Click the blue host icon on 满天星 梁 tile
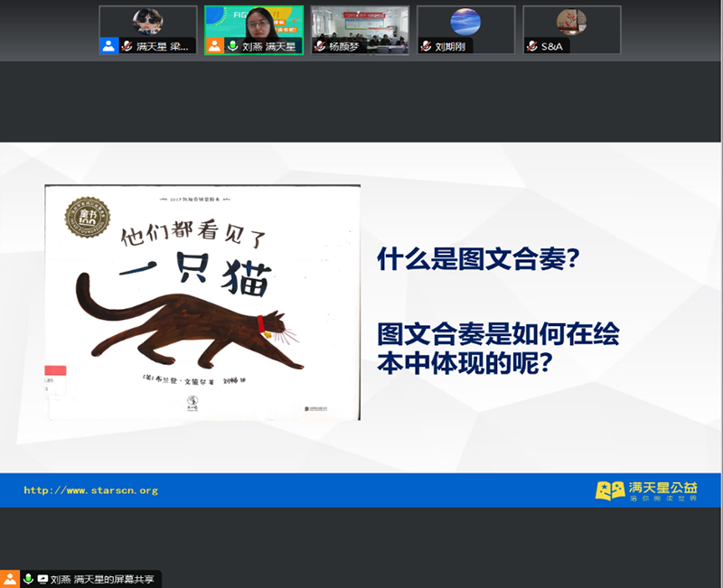Screen dimensions: 723x588 click(108, 46)
